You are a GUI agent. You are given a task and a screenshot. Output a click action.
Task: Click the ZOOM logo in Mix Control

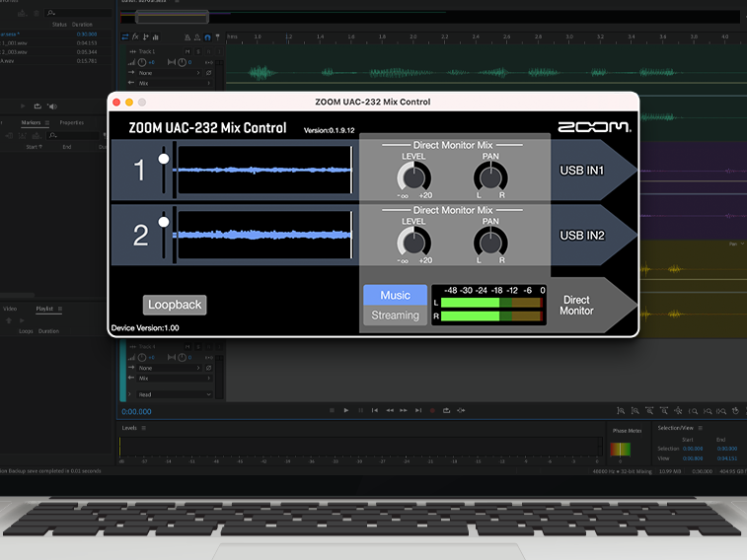point(594,127)
